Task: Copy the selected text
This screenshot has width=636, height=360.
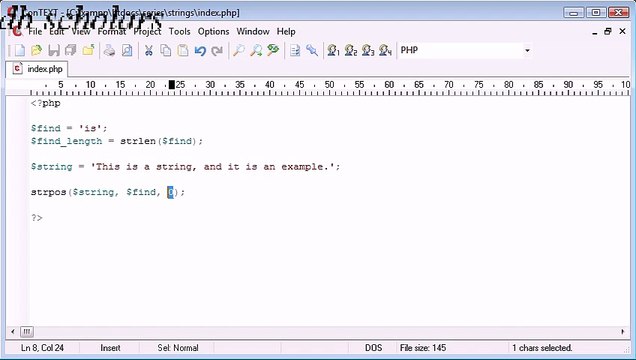Action: pyautogui.click(x=165, y=50)
